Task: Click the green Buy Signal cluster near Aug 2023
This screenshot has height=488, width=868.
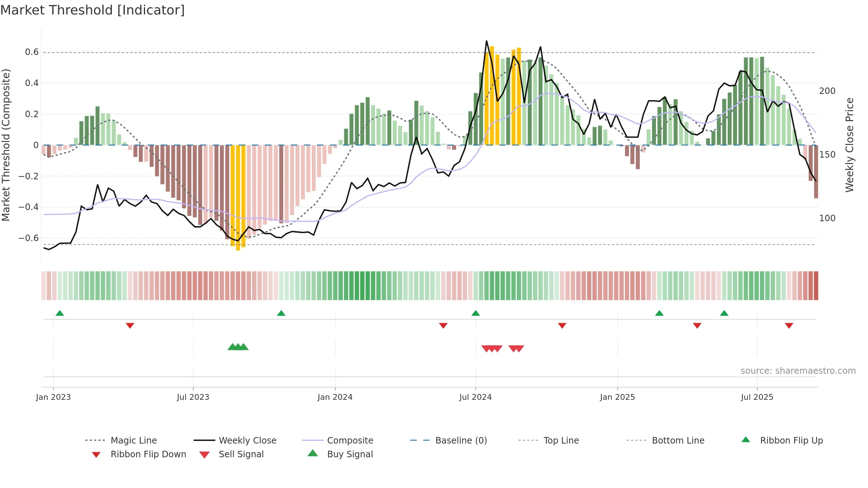Action: click(238, 347)
